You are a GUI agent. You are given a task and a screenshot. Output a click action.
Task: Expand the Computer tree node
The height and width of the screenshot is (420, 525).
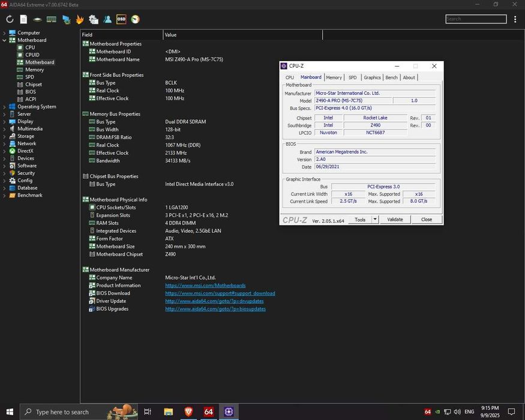(x=5, y=33)
